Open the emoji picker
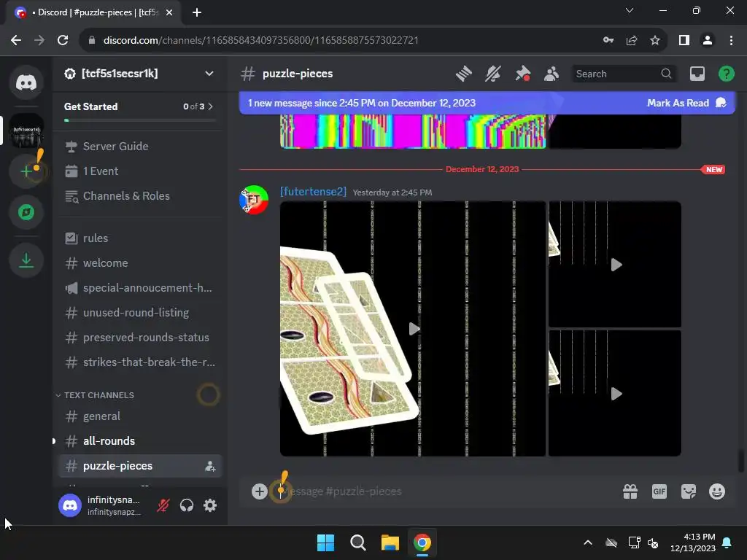Screen dimensions: 747x560 pos(717,491)
